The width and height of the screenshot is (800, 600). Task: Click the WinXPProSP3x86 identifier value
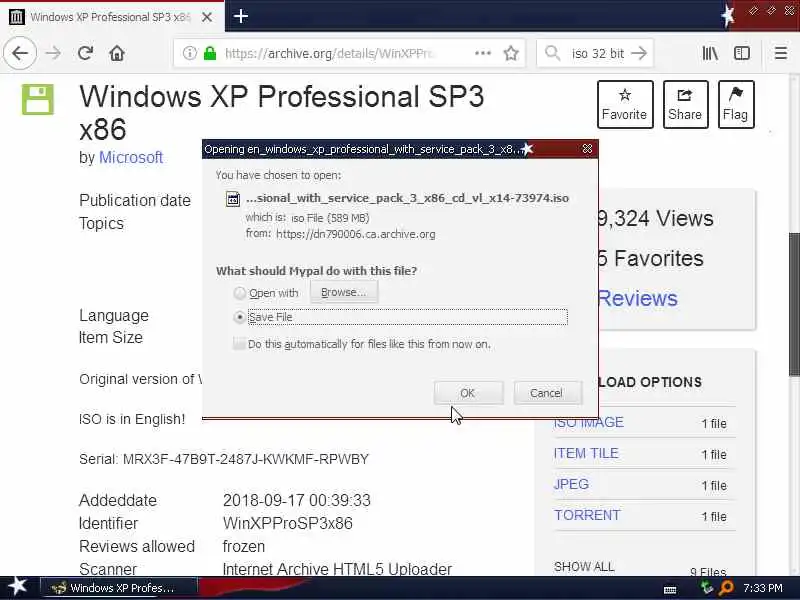[x=288, y=523]
